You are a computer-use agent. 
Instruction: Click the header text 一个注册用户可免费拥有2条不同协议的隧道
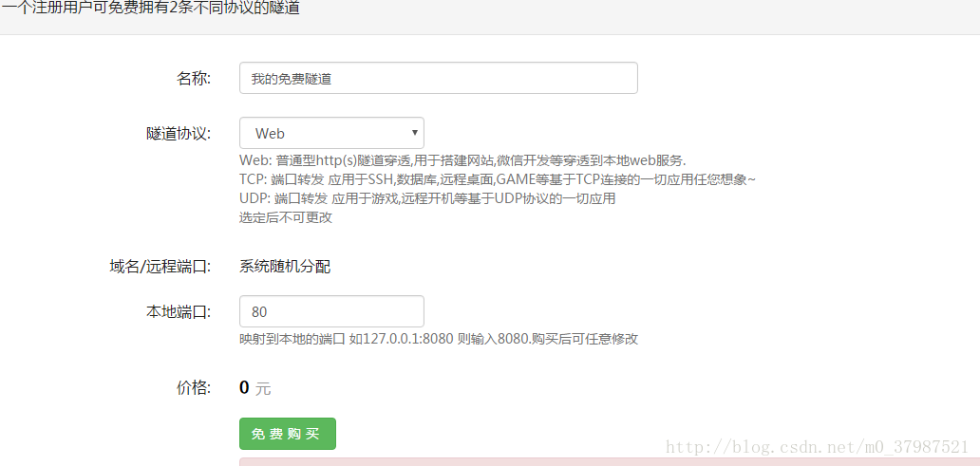tap(150, 9)
